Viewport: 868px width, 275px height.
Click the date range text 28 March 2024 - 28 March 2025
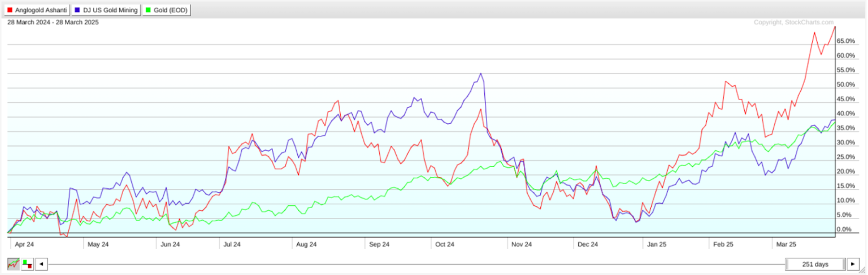pyautogui.click(x=53, y=23)
